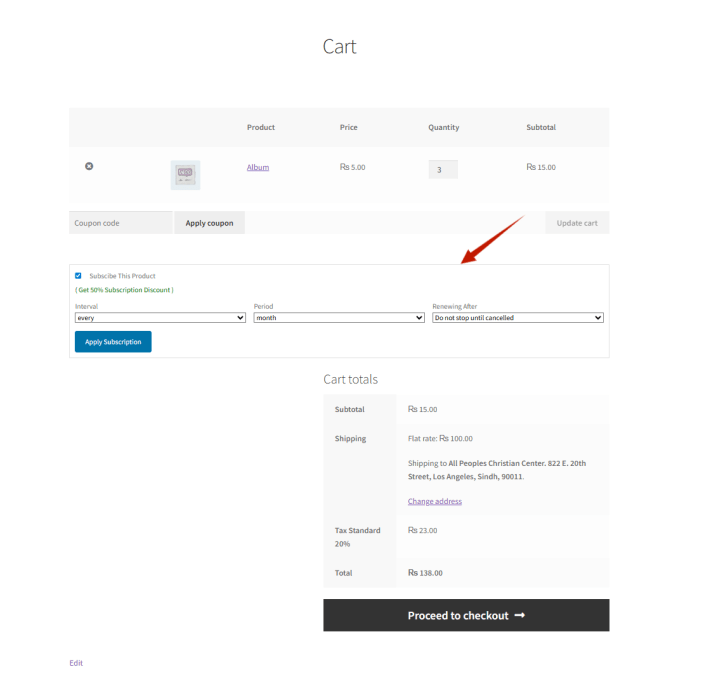Click the Rs 138.00 total amount
The width and height of the screenshot is (704, 684).
tap(425, 573)
